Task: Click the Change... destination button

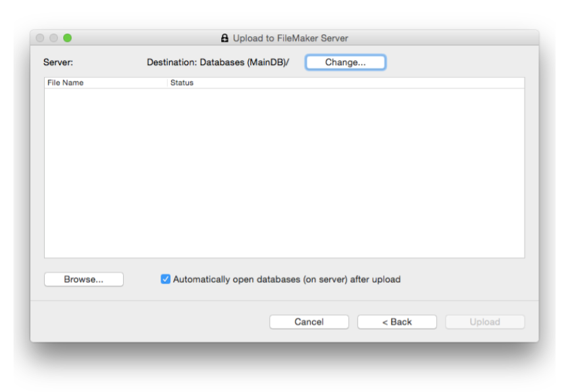Action: [x=345, y=62]
